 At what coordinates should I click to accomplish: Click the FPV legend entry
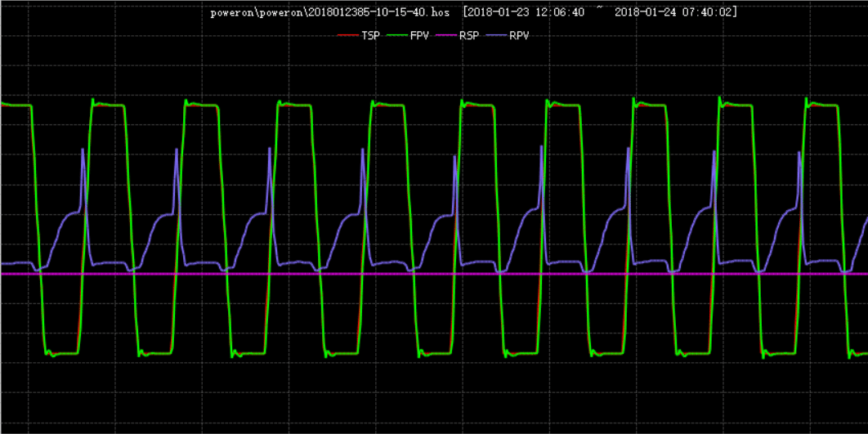407,35
